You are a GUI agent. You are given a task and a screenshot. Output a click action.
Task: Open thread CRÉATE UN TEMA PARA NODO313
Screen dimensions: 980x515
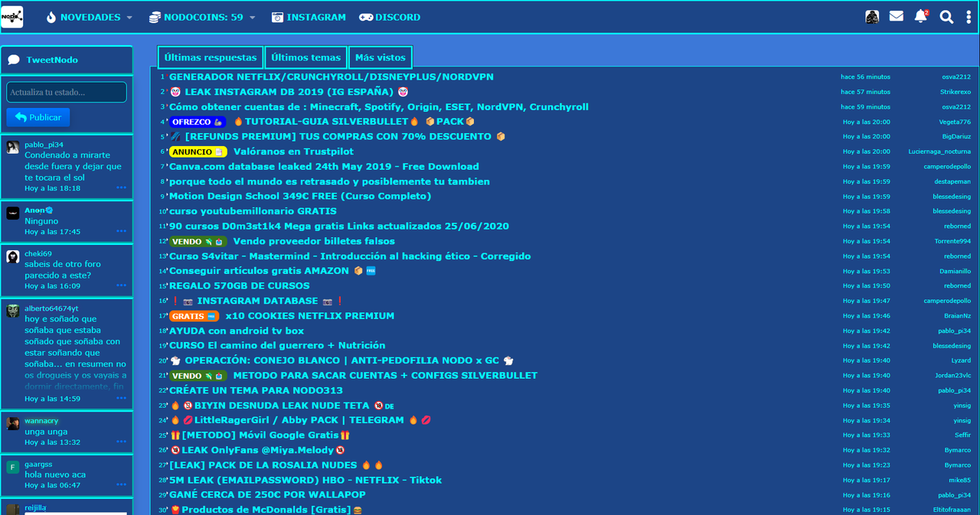click(256, 390)
